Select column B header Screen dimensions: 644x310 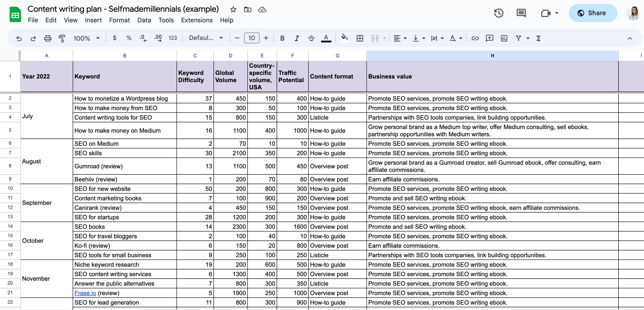coord(125,56)
